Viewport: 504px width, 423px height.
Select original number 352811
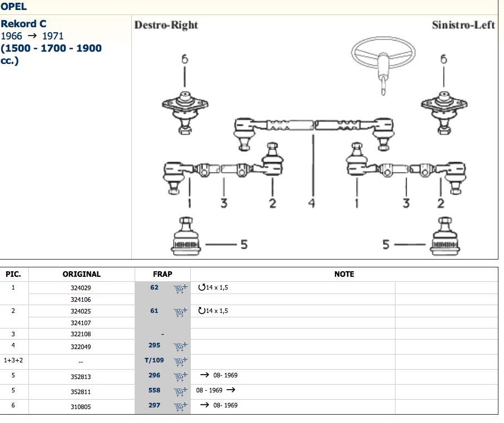81,392
